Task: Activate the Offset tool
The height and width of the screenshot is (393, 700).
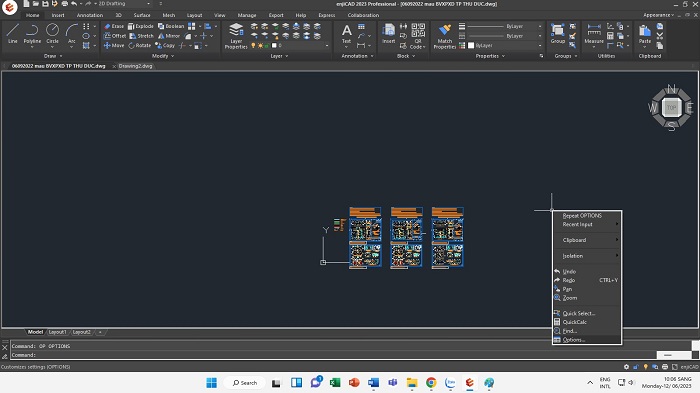Action: (115, 36)
